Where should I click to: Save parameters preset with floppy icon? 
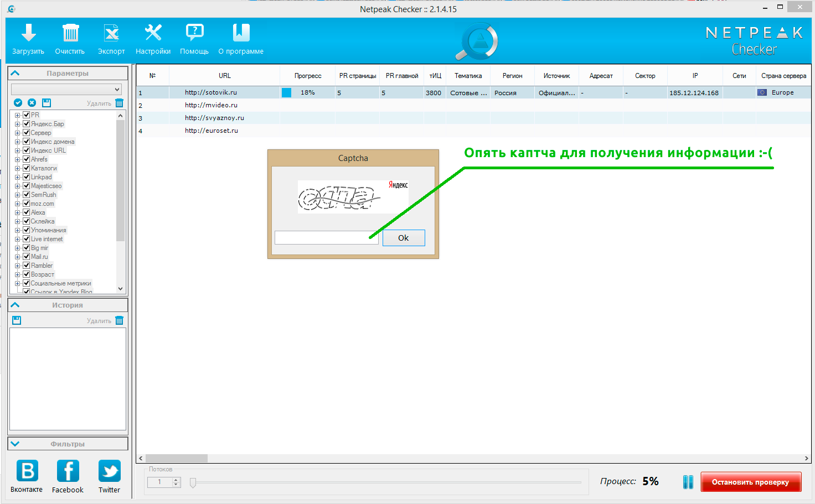[x=47, y=102]
